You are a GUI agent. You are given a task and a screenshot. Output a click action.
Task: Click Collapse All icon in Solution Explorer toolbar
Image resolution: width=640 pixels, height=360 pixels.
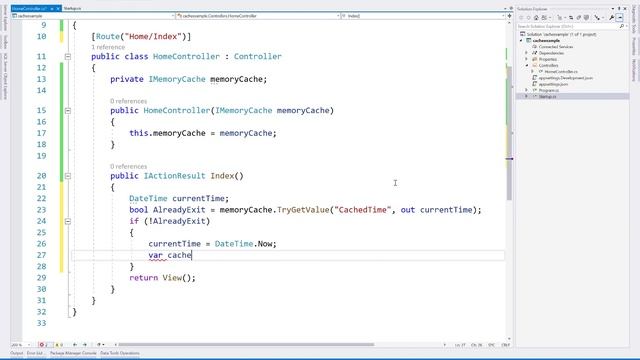click(579, 18)
